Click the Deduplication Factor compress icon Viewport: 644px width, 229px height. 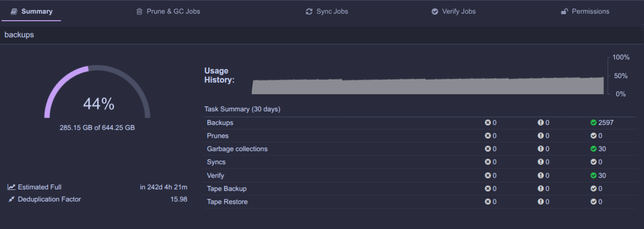pyautogui.click(x=11, y=199)
